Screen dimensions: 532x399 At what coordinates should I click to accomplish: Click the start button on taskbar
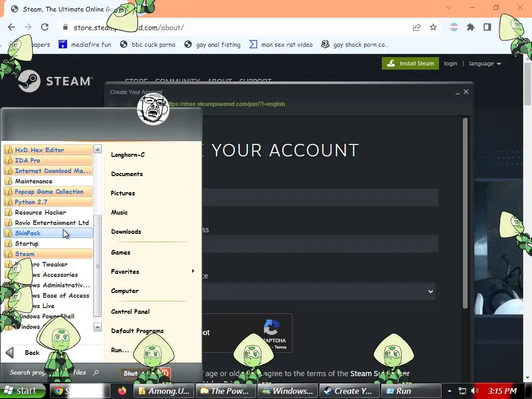(x=23, y=391)
